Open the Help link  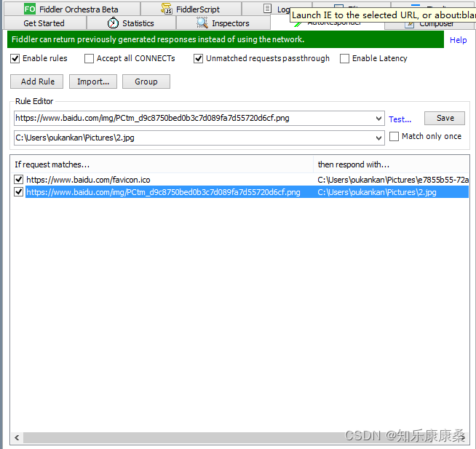458,40
